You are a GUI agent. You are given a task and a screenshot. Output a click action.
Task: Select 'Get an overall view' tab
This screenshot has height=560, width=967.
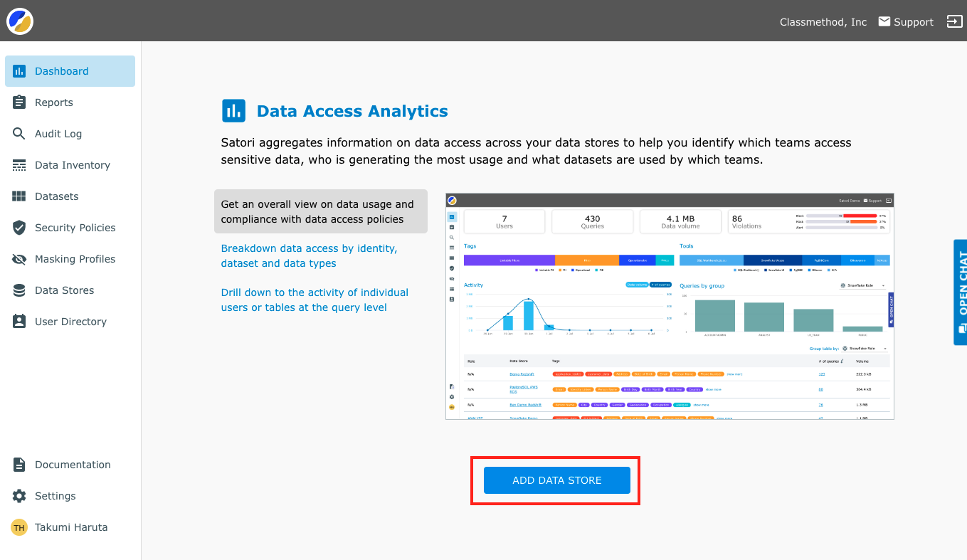(320, 211)
